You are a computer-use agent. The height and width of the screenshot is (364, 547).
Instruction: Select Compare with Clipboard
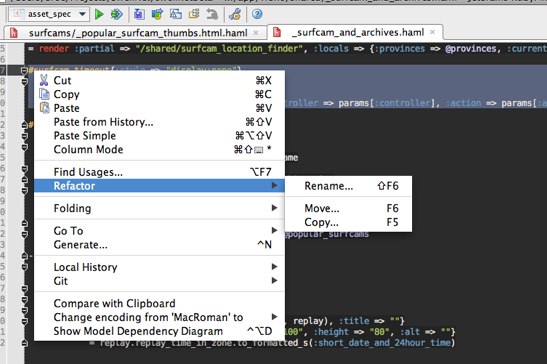point(159,303)
